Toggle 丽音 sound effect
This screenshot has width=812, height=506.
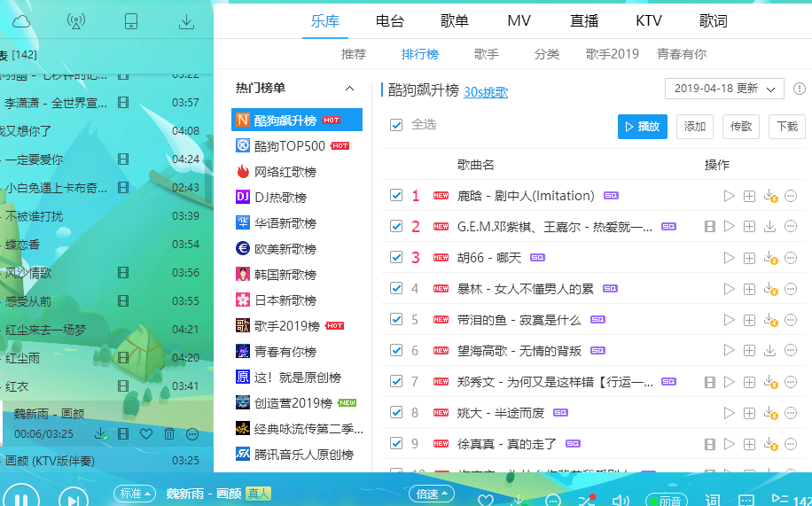click(667, 501)
